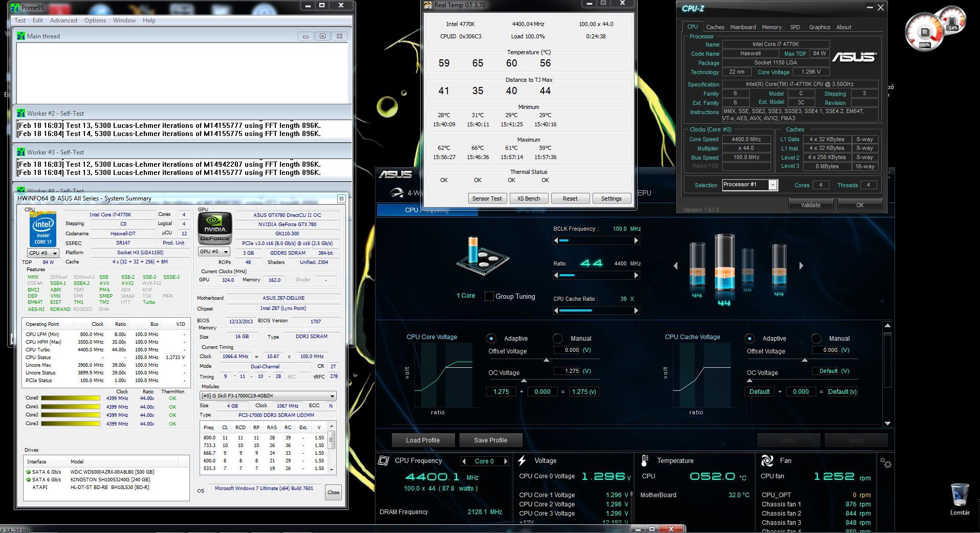This screenshot has width=980, height=533.
Task: Click the CPU Cache Offset Voltage field
Action: pos(825,350)
